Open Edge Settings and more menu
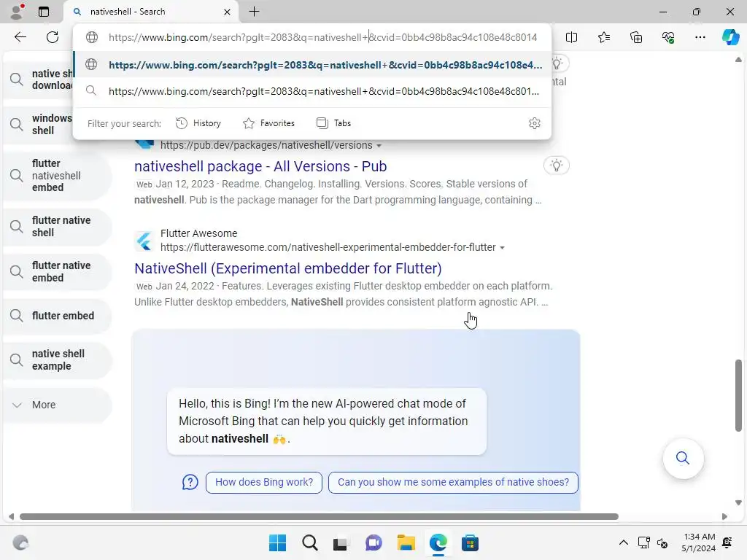 point(700,37)
